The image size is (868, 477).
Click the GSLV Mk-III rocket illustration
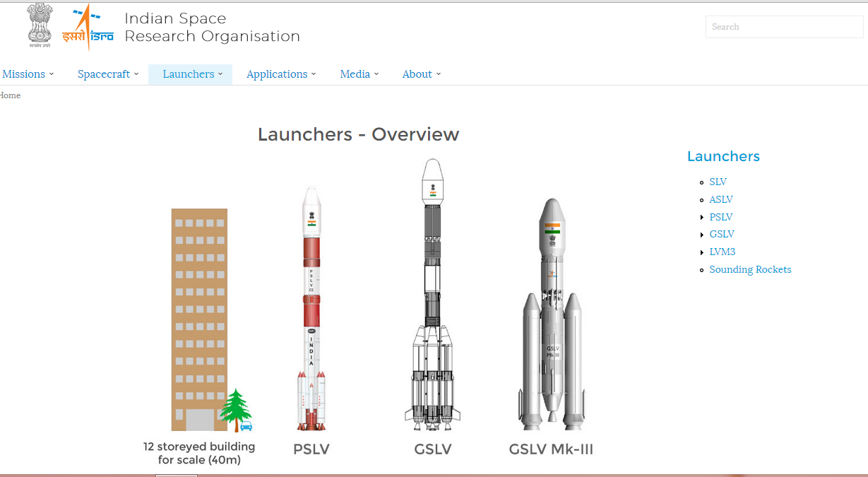coord(552,314)
